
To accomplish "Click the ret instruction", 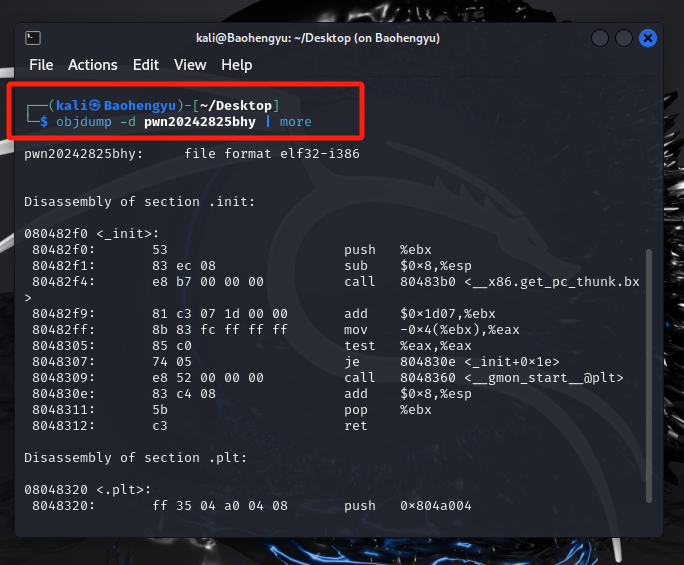I will [356, 426].
